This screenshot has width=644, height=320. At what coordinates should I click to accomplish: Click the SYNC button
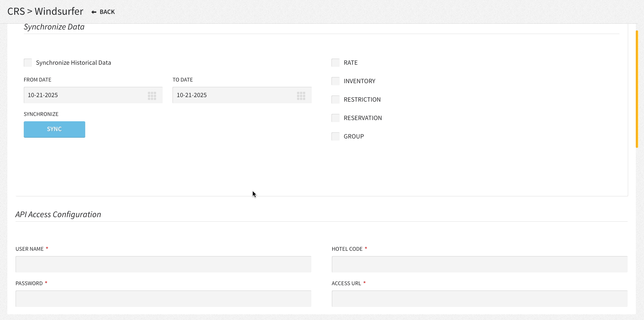pyautogui.click(x=54, y=129)
